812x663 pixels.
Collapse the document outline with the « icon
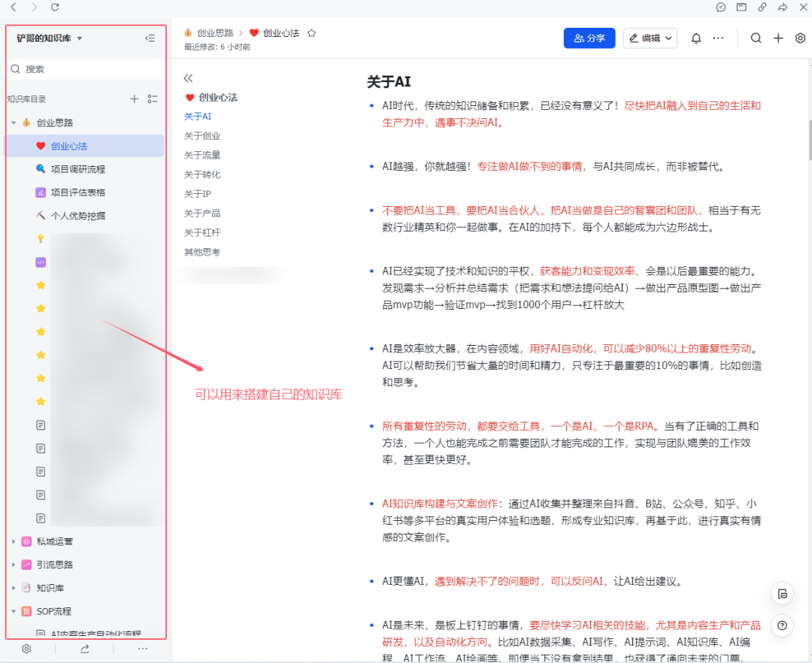click(187, 77)
